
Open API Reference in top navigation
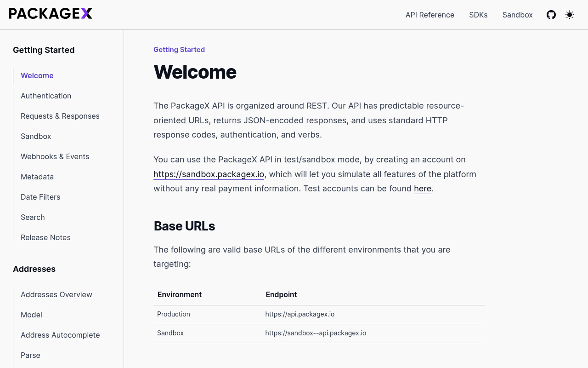click(430, 15)
